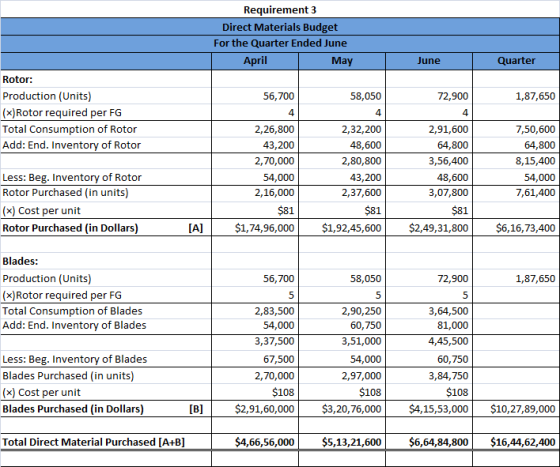Image resolution: width=560 pixels, height=467 pixels.
Task: Click 'Total Consumption of Rotor' row label
Action: point(70,129)
